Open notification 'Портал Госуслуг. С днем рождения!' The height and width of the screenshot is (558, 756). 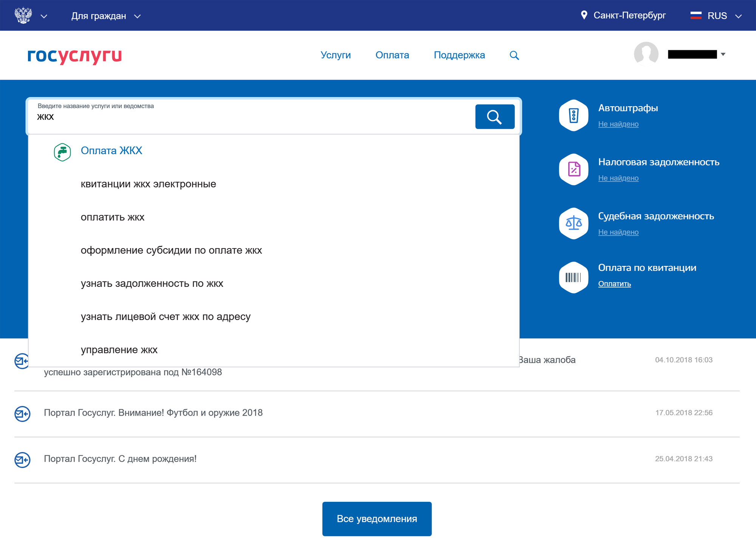point(120,459)
